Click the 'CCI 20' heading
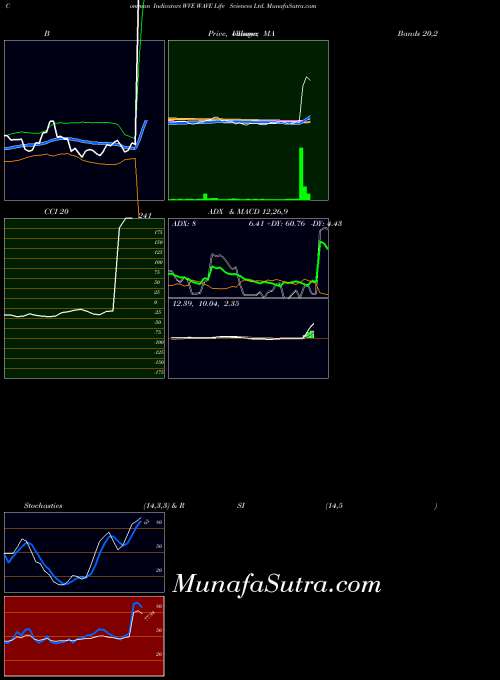The width and height of the screenshot is (500, 680). [56, 212]
